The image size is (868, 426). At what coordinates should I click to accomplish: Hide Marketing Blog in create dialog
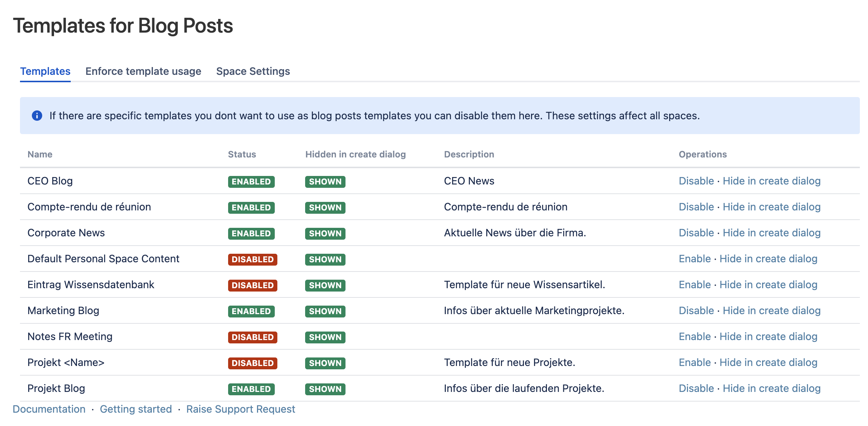[x=771, y=310]
